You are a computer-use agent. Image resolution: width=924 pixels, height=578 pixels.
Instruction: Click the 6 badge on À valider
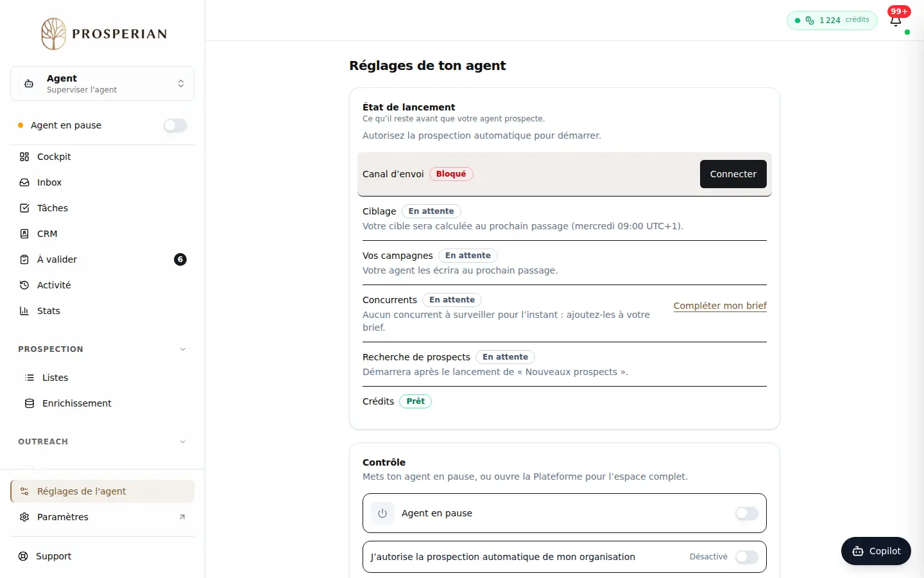[180, 259]
